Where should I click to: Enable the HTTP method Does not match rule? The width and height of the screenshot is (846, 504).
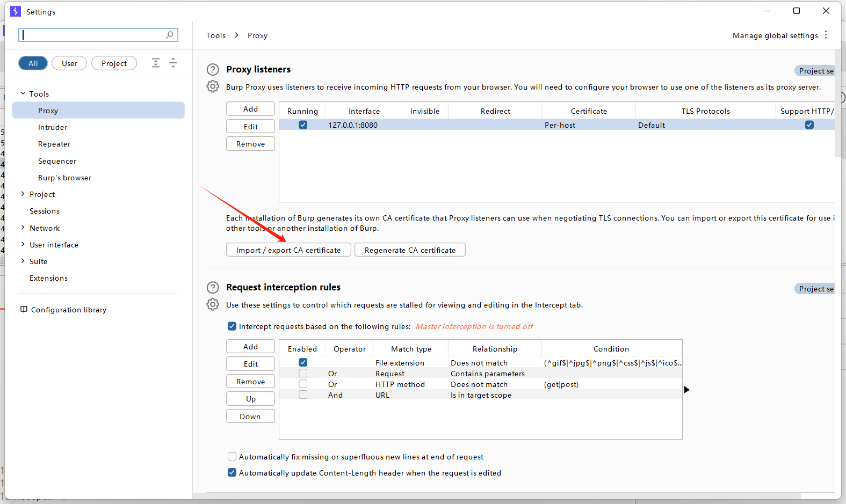tap(303, 384)
